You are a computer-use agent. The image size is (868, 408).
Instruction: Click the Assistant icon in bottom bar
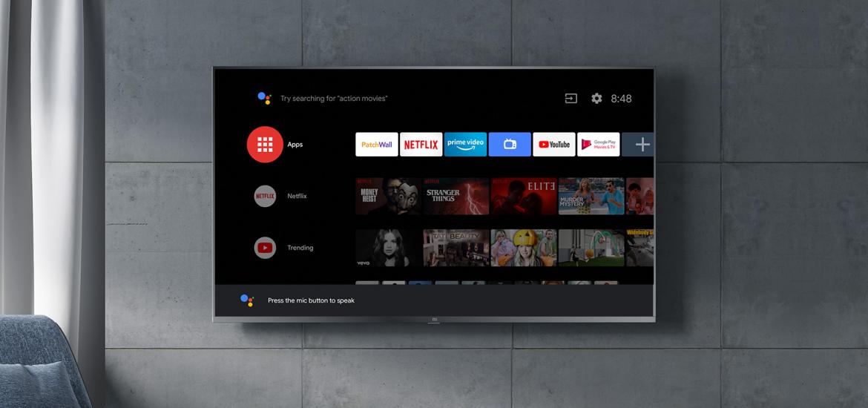click(247, 300)
